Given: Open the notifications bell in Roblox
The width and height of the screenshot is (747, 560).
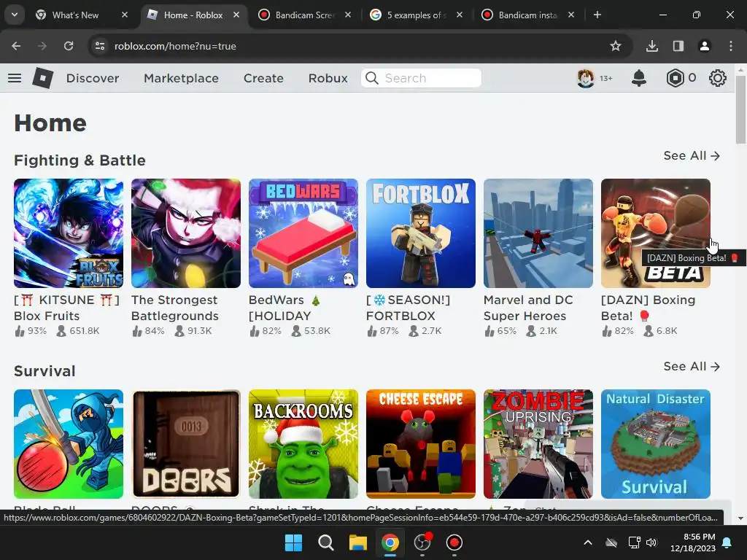Looking at the screenshot, I should click(x=639, y=78).
